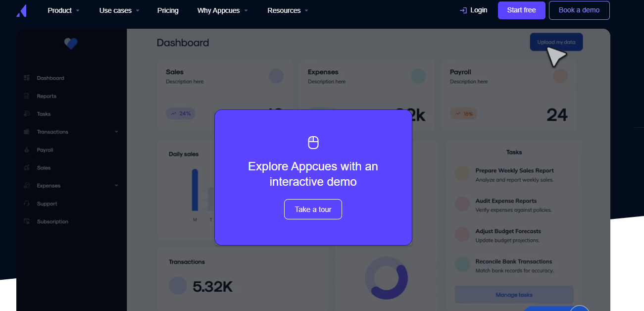Click the Take a tour button
Screen dimensions: 644x311
click(x=313, y=209)
